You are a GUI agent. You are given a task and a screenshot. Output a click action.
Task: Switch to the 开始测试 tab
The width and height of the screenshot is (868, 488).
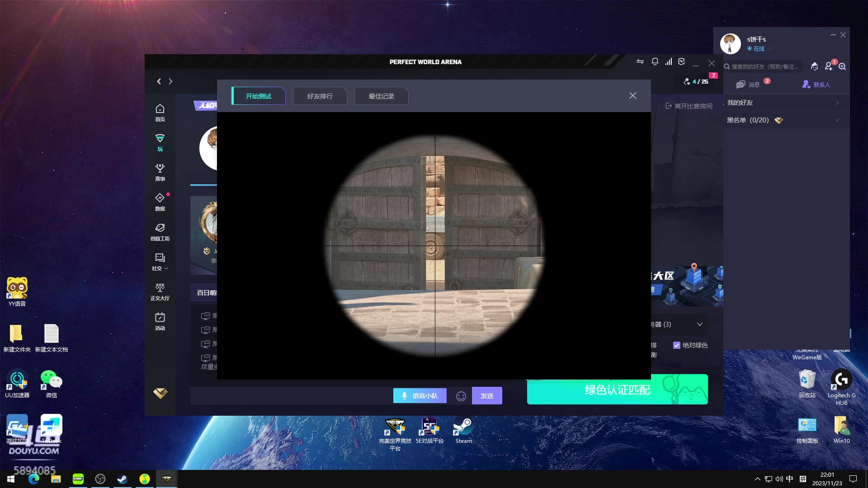(x=259, y=96)
